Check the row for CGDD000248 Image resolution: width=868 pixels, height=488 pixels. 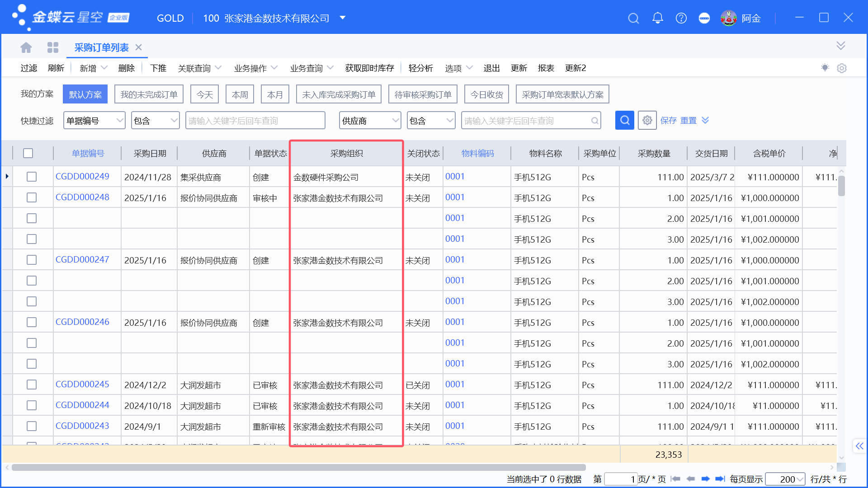(32, 197)
